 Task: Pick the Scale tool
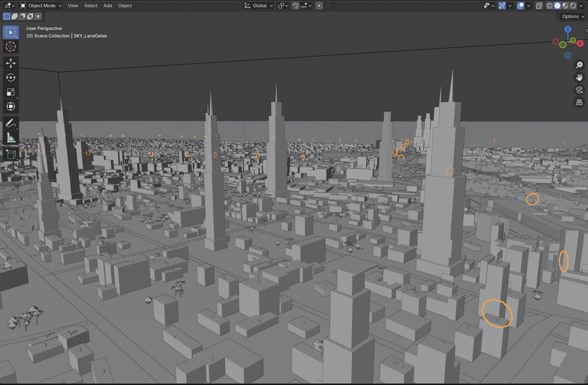tap(11, 92)
